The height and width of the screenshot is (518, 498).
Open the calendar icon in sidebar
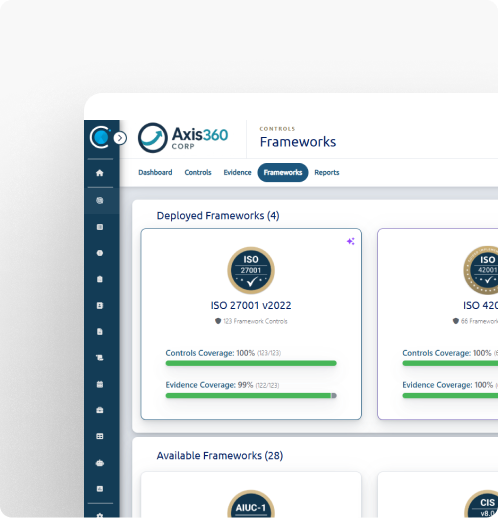100,384
